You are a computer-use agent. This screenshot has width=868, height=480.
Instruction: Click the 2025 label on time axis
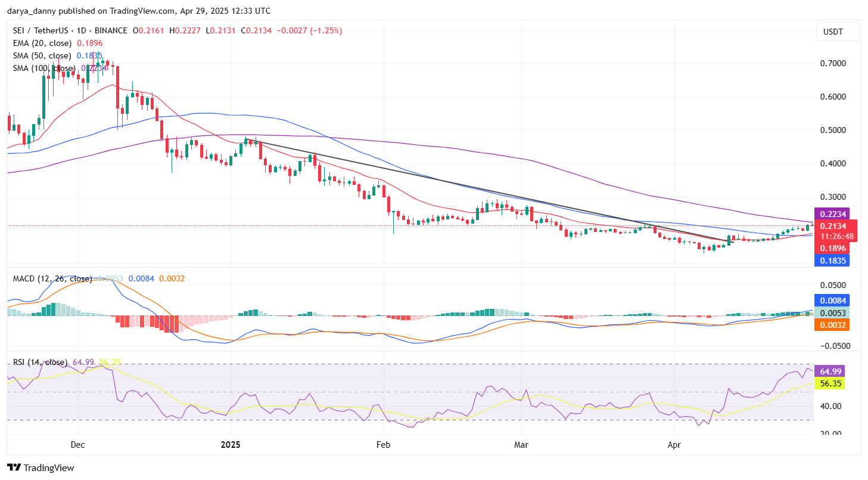231,445
